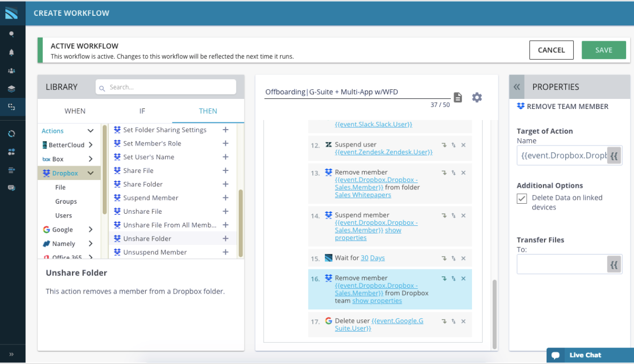Add Set User's Name action
Screen dimensions: 634x364
pos(225,157)
